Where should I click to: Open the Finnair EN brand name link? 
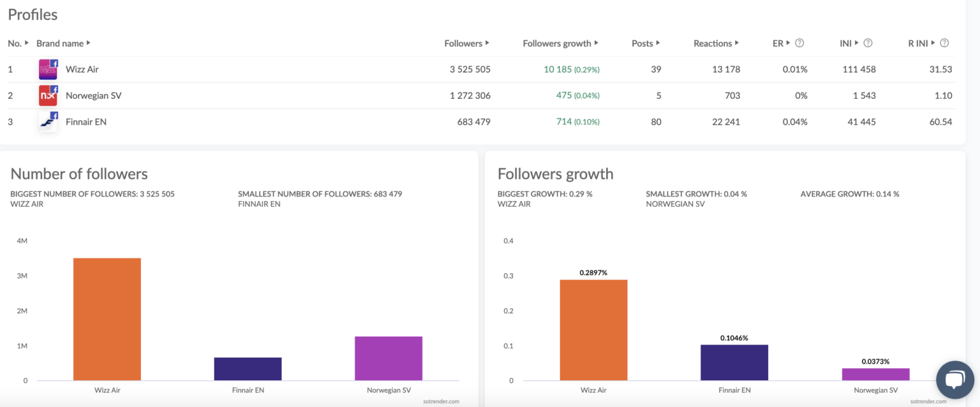86,122
